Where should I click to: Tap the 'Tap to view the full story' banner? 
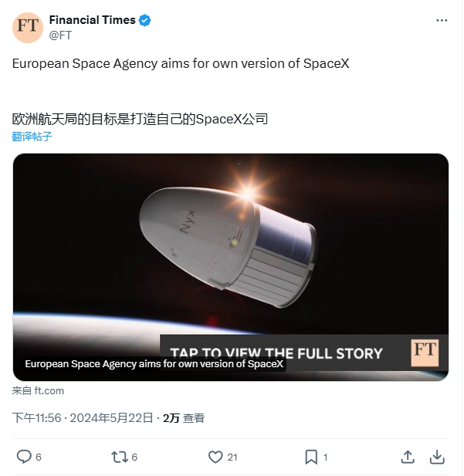tap(276, 353)
